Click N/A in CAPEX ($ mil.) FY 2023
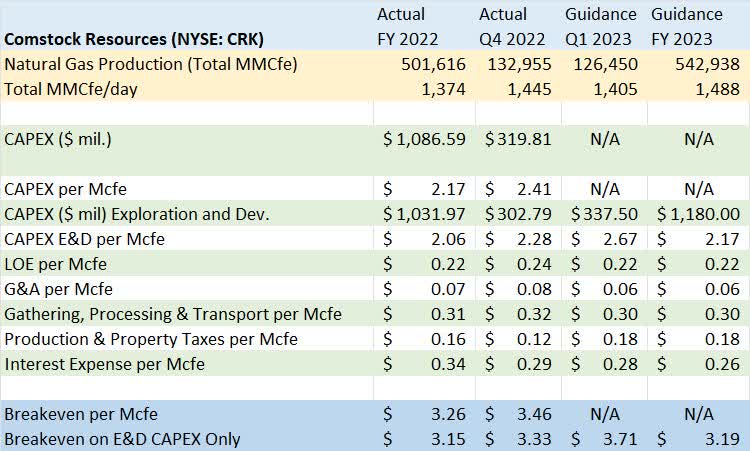Screen dimensions: 750x451 [x=699, y=139]
